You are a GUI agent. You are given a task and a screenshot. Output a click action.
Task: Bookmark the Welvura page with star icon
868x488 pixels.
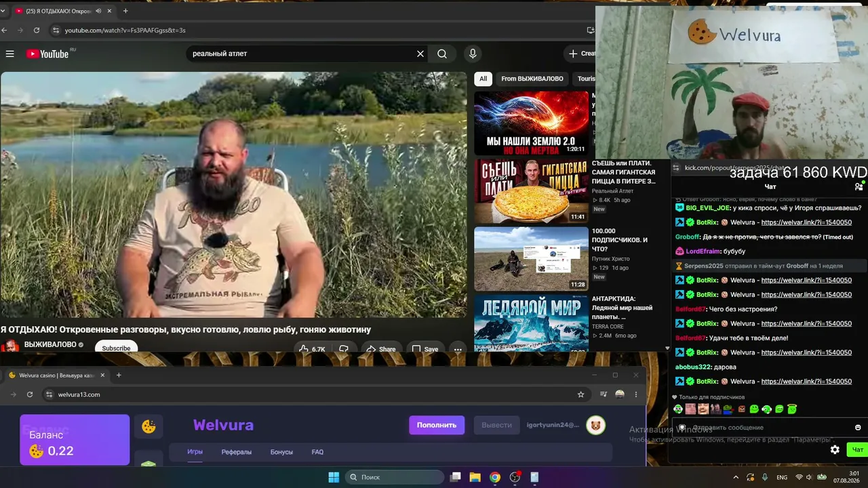pyautogui.click(x=580, y=394)
